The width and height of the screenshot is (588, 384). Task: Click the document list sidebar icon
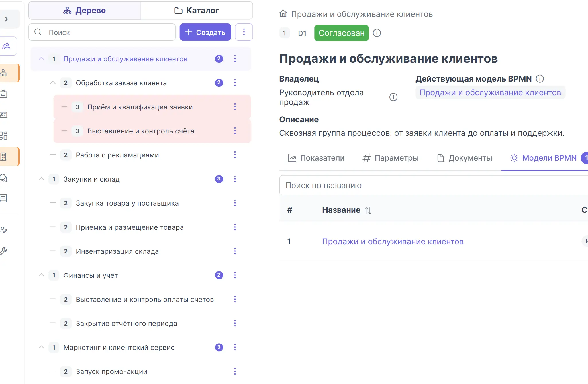pyautogui.click(x=4, y=198)
